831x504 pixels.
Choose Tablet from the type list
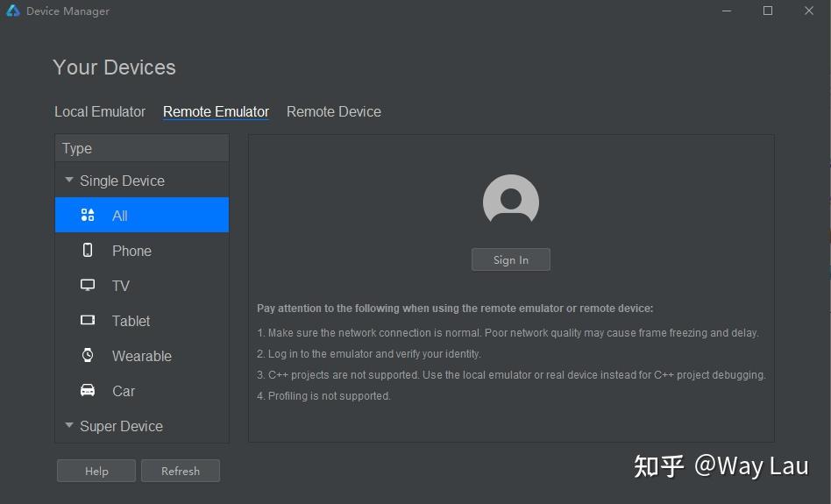click(x=131, y=321)
